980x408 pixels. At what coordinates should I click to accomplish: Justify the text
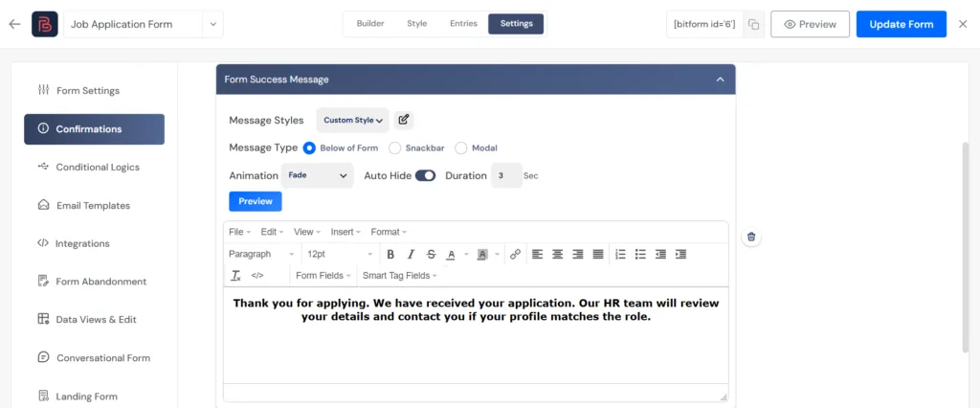(x=598, y=254)
